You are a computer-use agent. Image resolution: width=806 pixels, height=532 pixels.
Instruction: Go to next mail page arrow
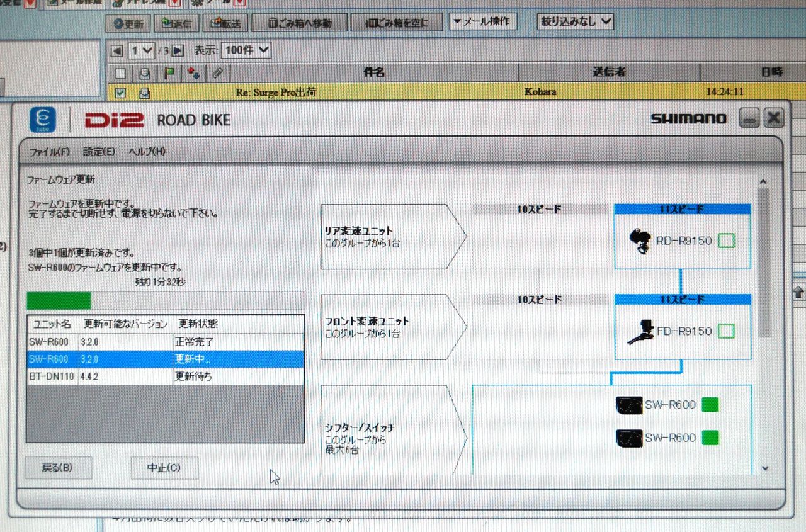click(178, 51)
